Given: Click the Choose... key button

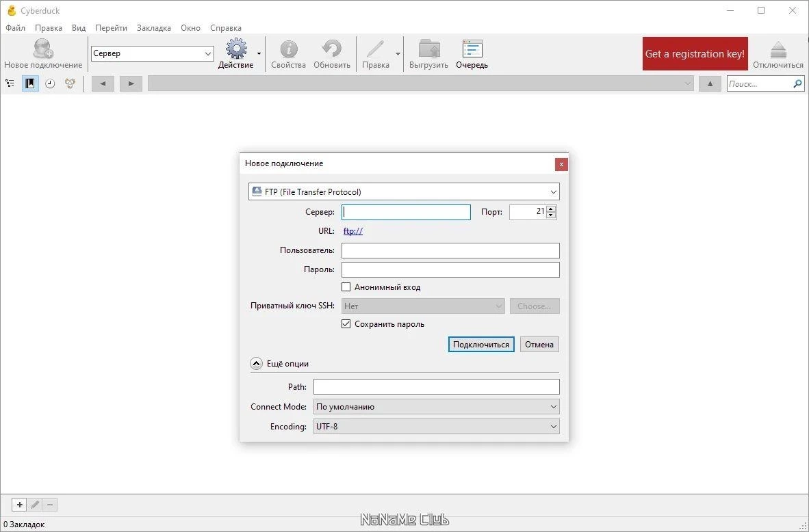Looking at the screenshot, I should (535, 306).
